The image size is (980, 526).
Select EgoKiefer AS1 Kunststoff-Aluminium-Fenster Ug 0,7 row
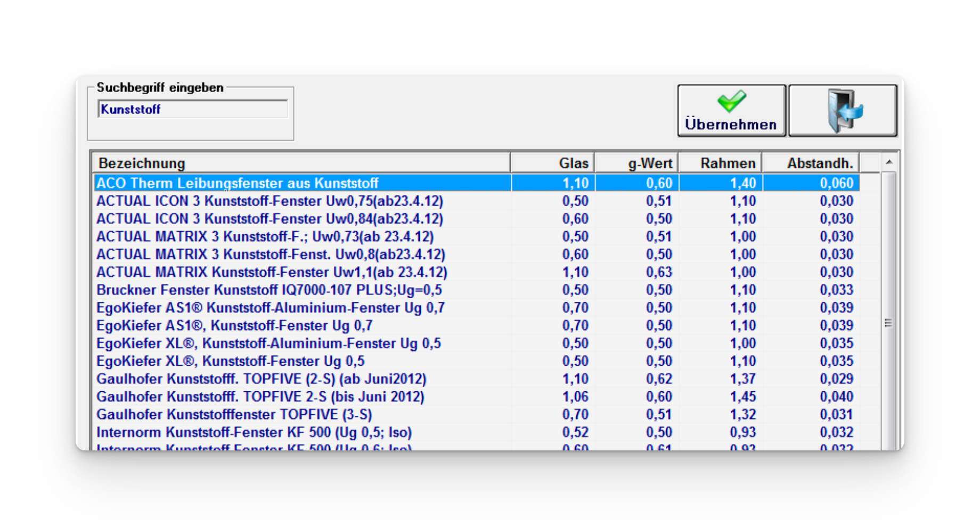(270, 308)
